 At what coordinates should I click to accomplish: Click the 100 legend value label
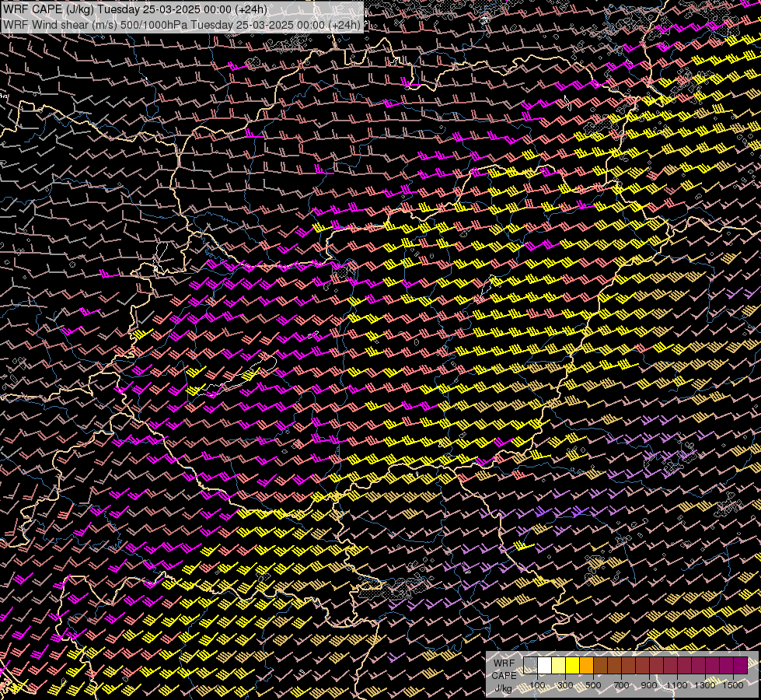tap(537, 685)
